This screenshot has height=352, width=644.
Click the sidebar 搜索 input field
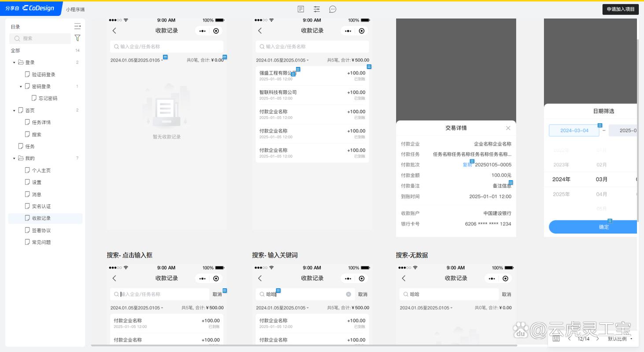[40, 38]
